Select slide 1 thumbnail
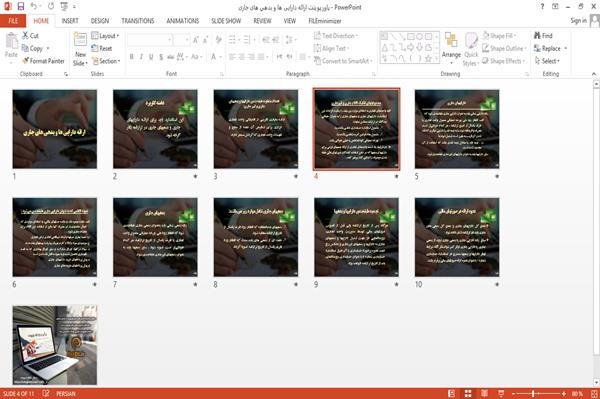The image size is (600, 399). (x=55, y=129)
